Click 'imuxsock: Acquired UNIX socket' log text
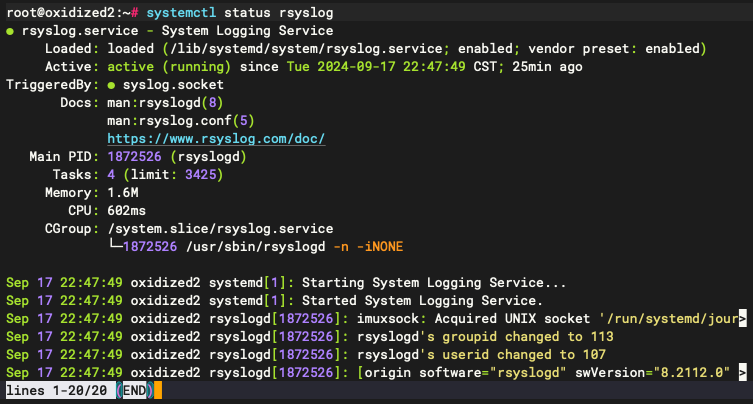 (x=473, y=318)
